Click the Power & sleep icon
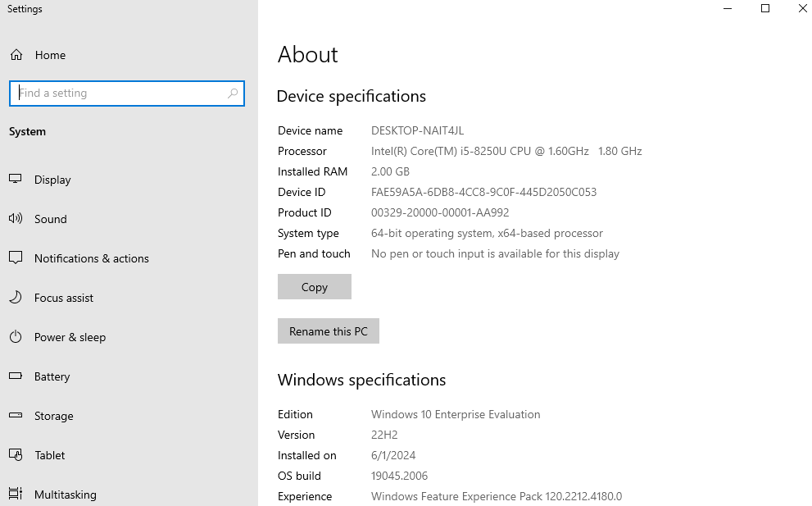This screenshot has width=812, height=506. click(16, 336)
